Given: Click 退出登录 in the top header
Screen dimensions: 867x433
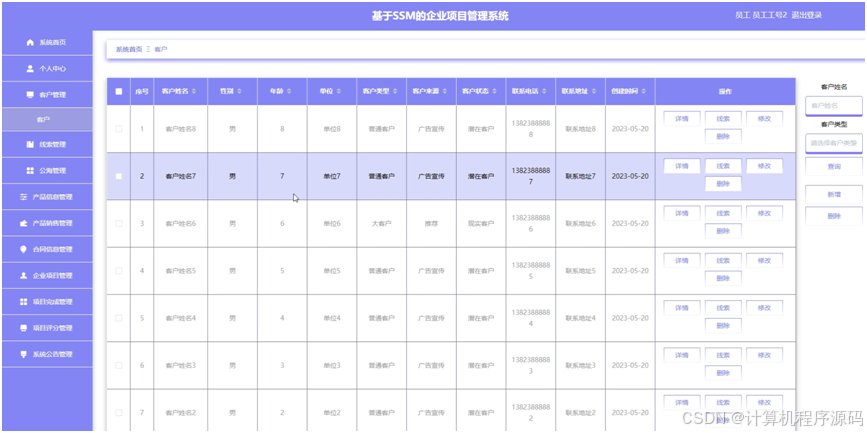Looking at the screenshot, I should (x=807, y=15).
